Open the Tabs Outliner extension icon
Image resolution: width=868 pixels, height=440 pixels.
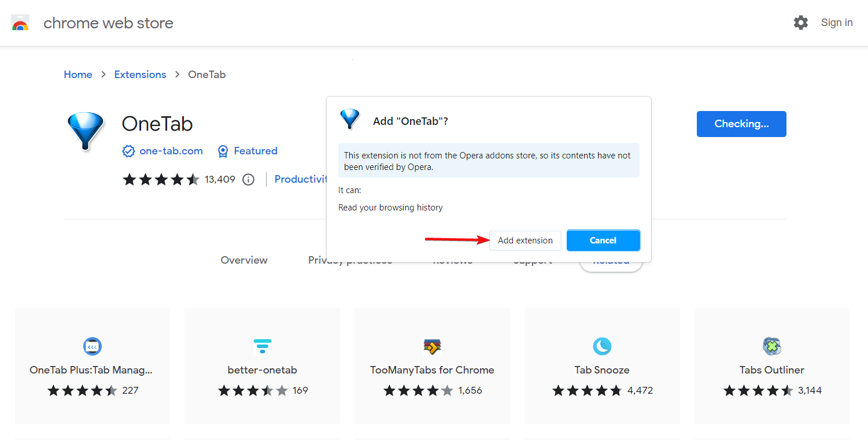pyautogui.click(x=772, y=346)
